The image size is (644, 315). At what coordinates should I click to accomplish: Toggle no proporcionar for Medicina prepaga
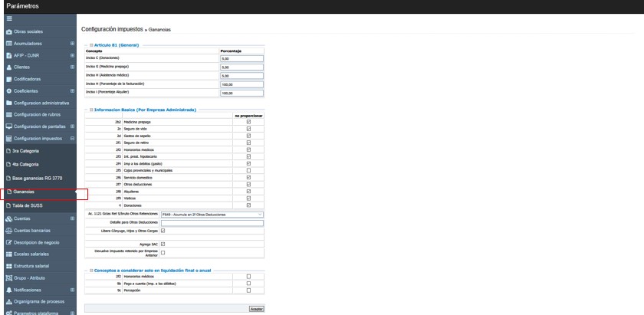click(x=248, y=121)
